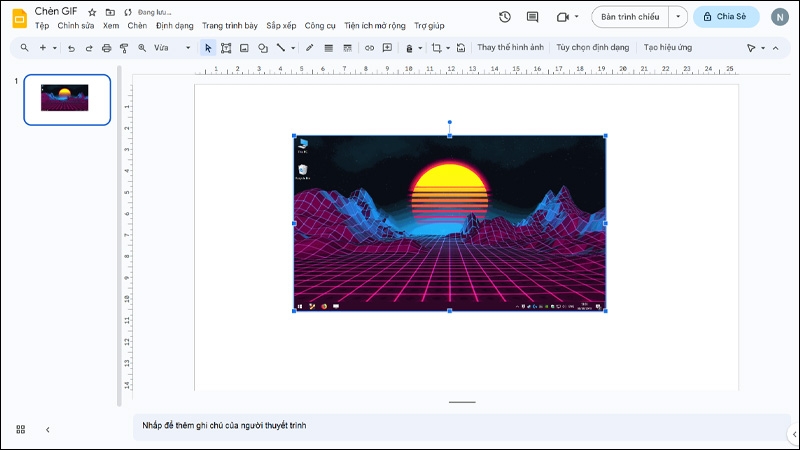Open the comments history panel
Image resolution: width=800 pixels, height=450 pixels.
[532, 17]
